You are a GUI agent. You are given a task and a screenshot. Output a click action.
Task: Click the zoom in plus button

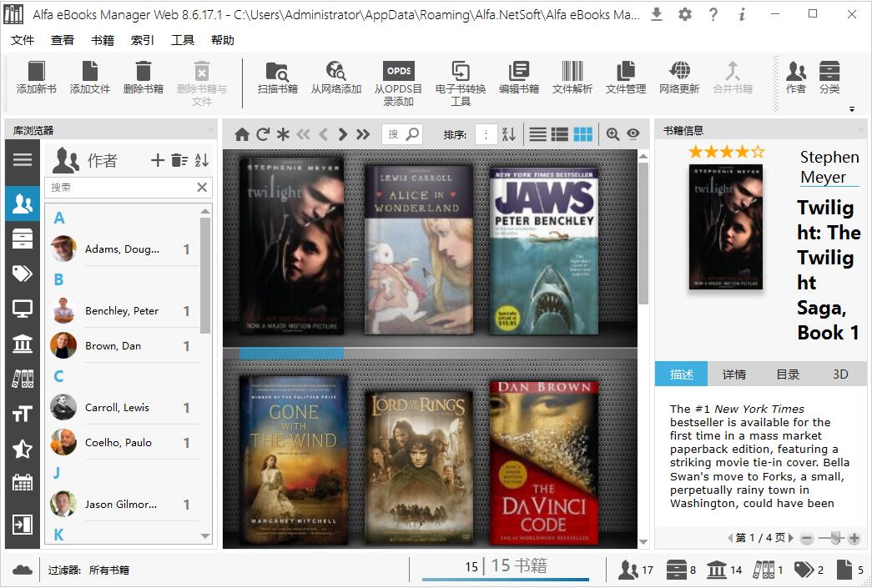tap(854, 538)
